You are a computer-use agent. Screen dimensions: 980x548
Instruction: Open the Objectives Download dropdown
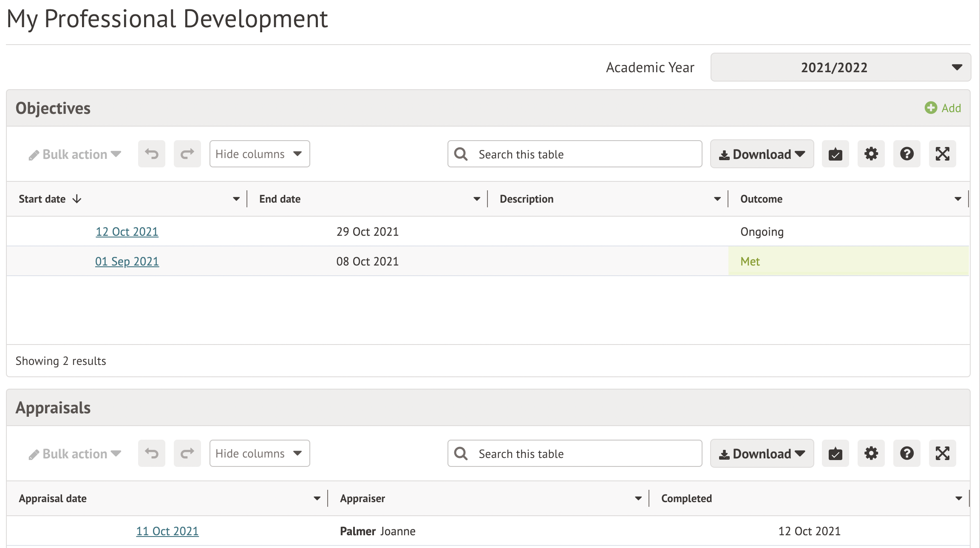point(762,154)
